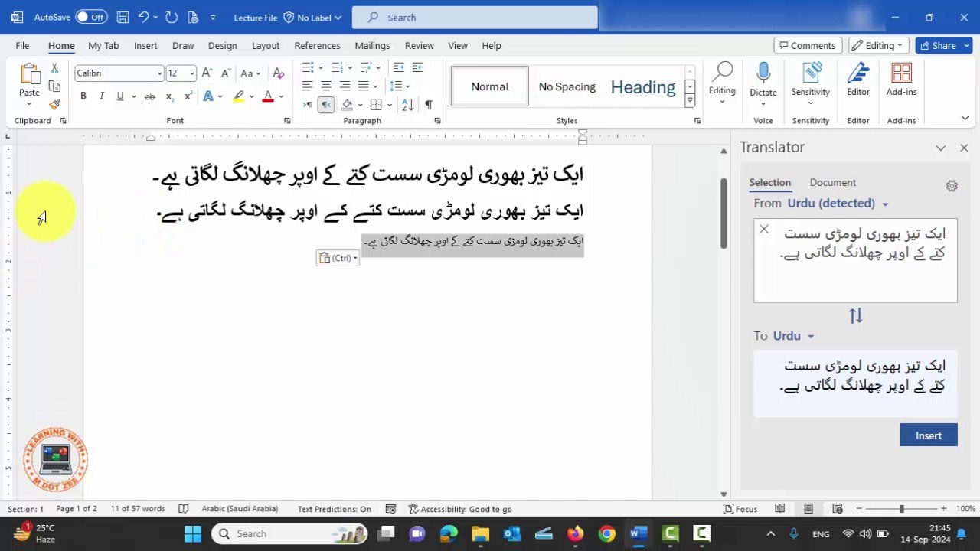Switch to Layout ribbon tab
980x551 pixels.
[266, 46]
